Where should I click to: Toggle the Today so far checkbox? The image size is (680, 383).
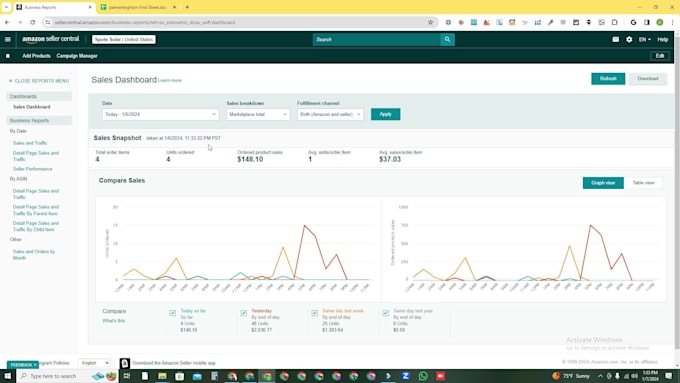point(173,313)
